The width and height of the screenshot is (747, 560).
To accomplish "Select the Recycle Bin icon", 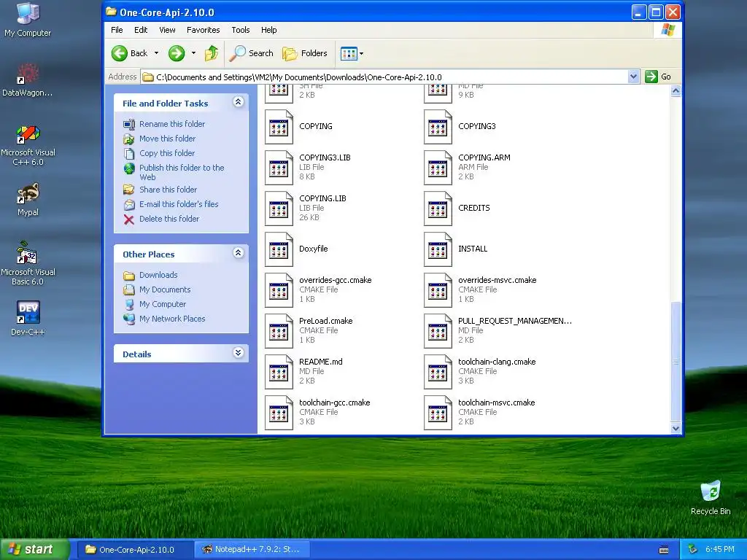I will point(711,492).
